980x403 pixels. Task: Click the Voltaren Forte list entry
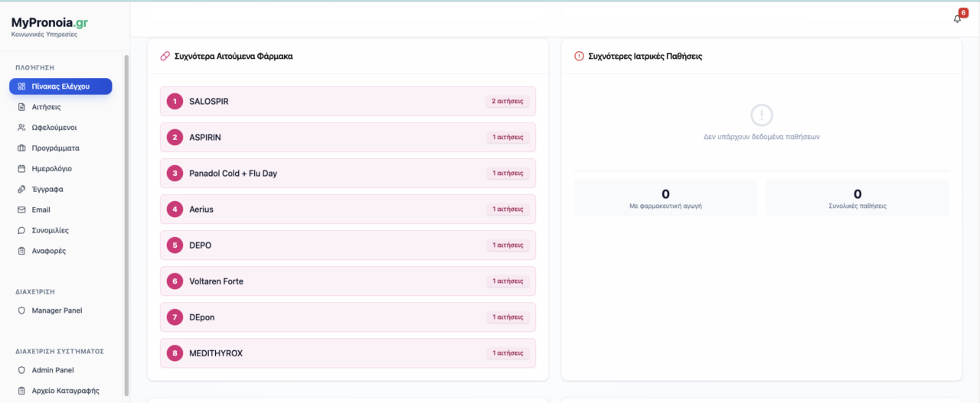(348, 281)
